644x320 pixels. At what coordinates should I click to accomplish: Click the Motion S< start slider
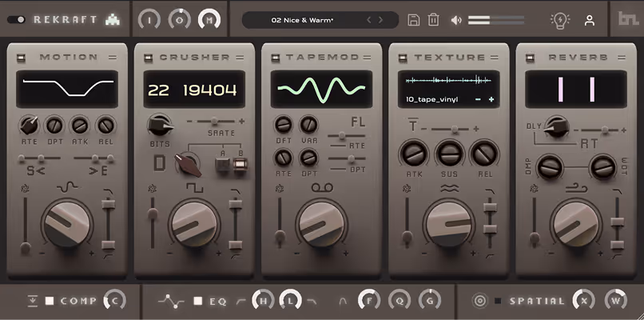39,158
